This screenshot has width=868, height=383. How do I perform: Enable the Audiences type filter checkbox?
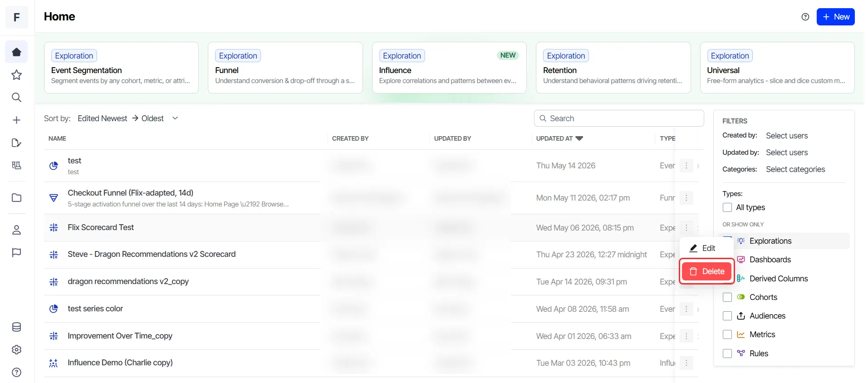[x=727, y=316]
